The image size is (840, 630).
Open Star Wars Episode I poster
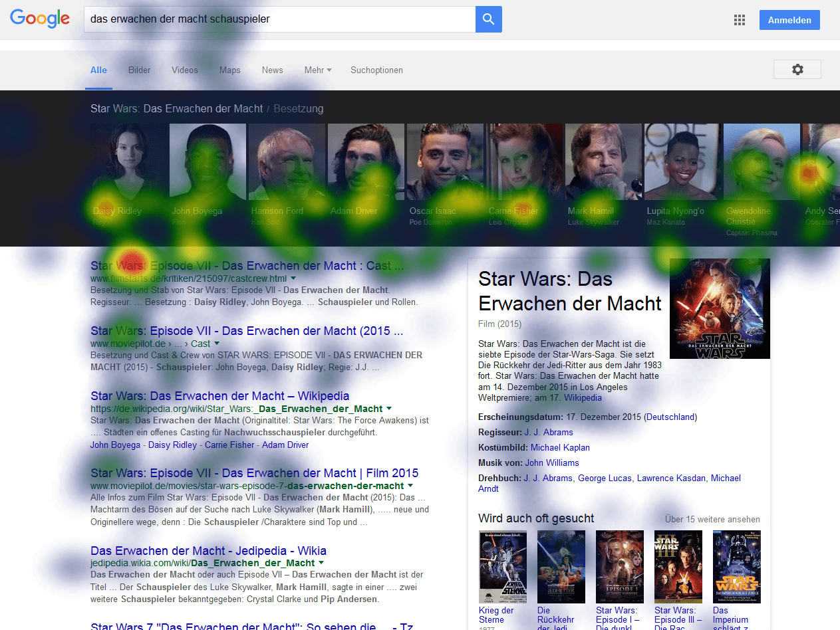620,567
